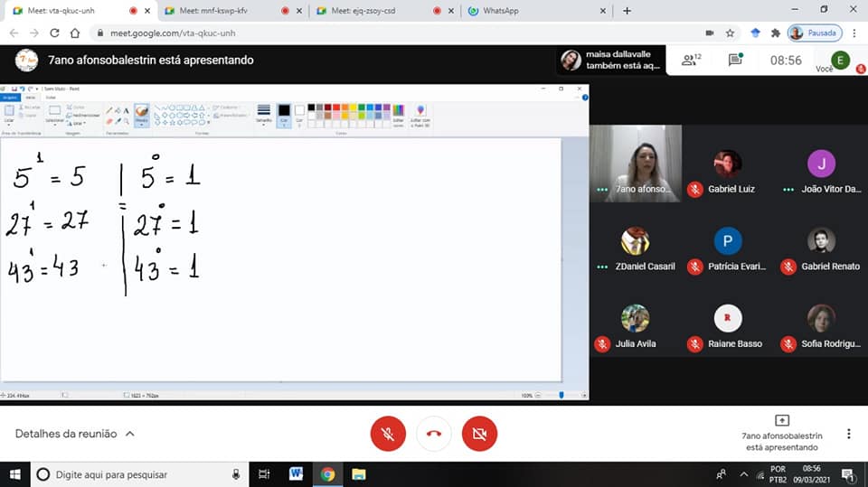
Task: Bookmark this page with star icon
Action: [x=730, y=33]
